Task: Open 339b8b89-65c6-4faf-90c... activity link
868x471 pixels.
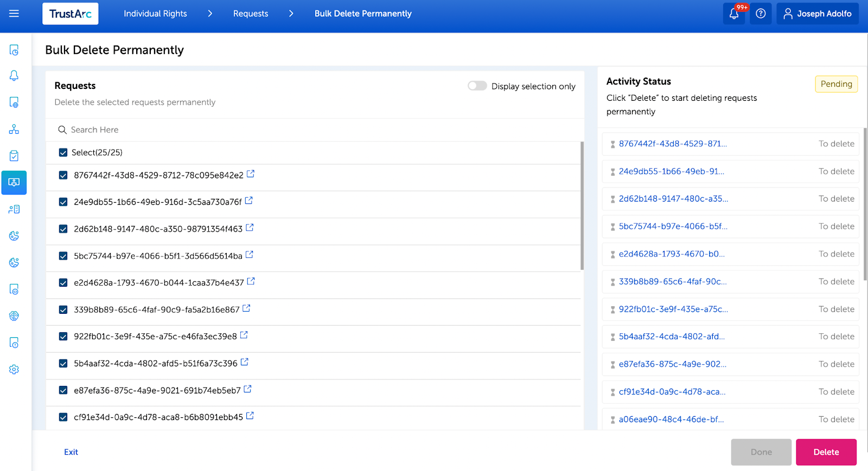Action: (x=673, y=281)
